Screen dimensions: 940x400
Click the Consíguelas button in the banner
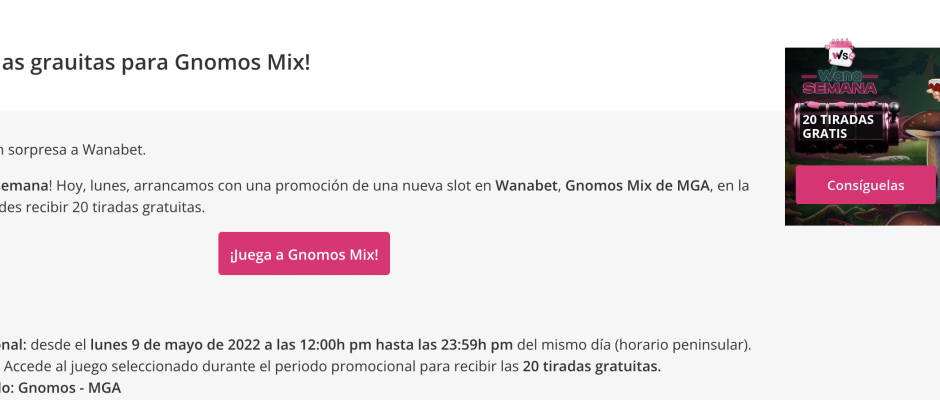click(x=865, y=185)
